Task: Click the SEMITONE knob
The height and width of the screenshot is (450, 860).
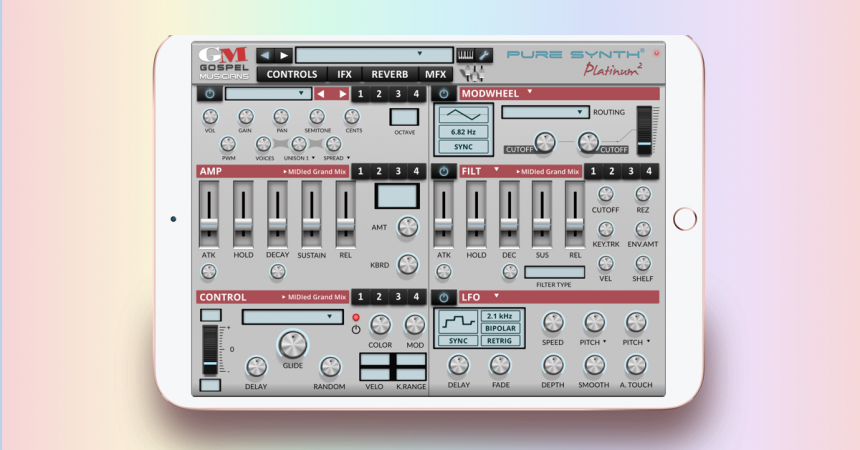Action: click(317, 117)
